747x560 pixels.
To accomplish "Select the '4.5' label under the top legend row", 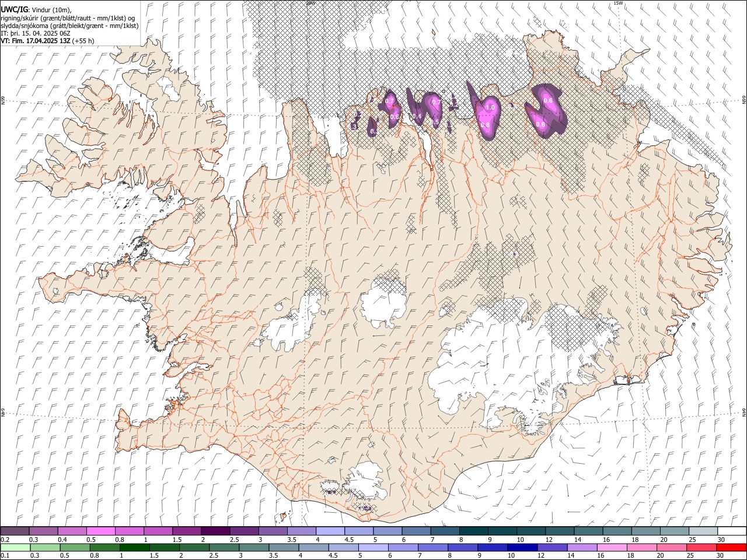I will tap(349, 540).
